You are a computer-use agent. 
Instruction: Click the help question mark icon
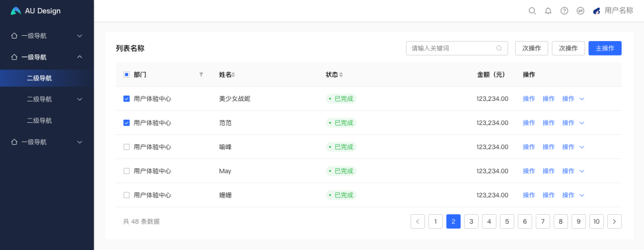[x=564, y=11]
